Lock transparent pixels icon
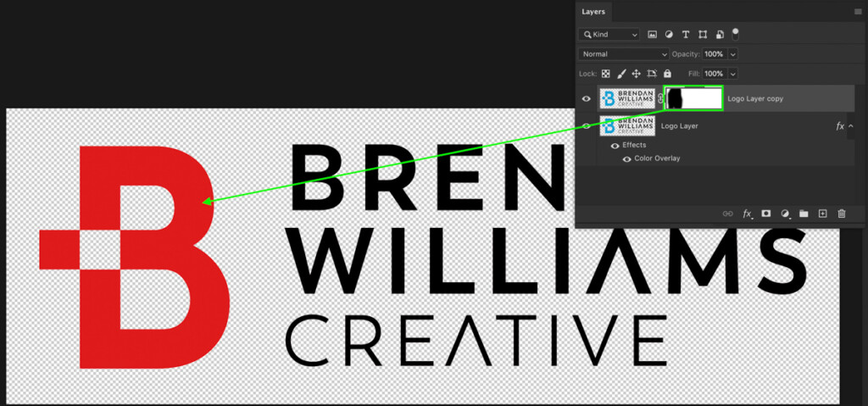 [606, 73]
